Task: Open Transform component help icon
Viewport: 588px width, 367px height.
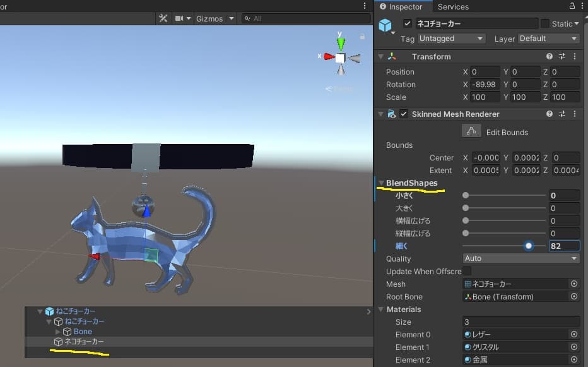Action: pyautogui.click(x=550, y=57)
